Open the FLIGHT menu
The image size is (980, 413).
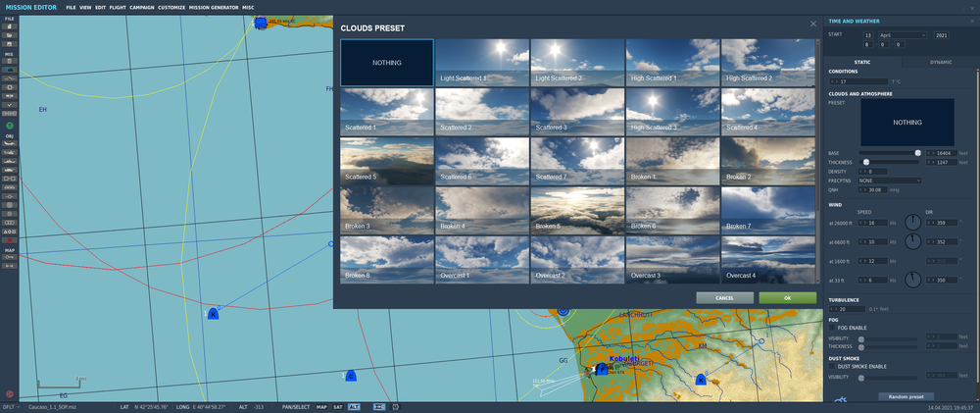(118, 8)
